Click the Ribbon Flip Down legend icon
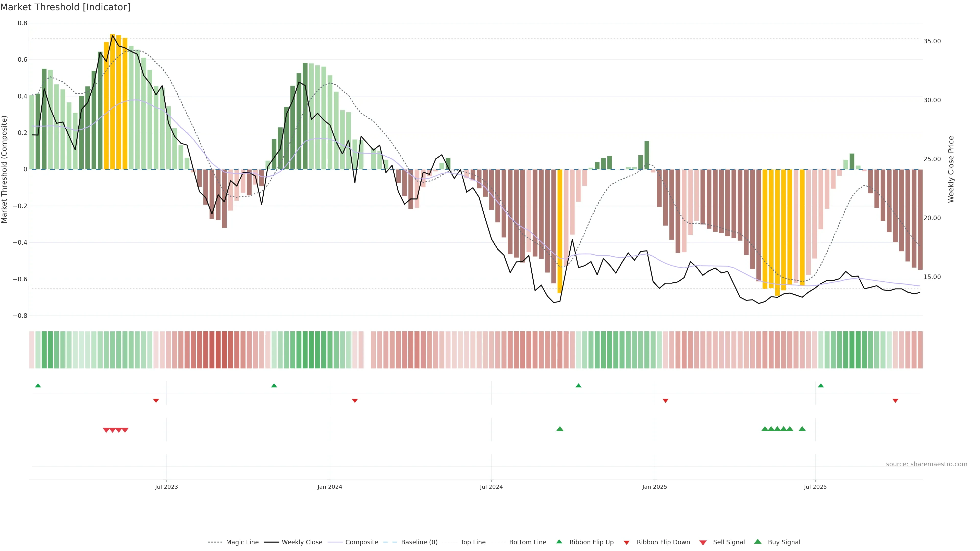The height and width of the screenshot is (551, 980). 626,543
